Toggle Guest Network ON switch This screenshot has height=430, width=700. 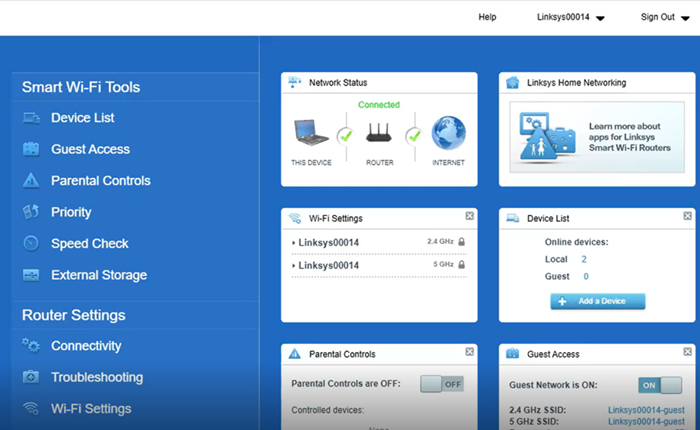click(x=660, y=385)
